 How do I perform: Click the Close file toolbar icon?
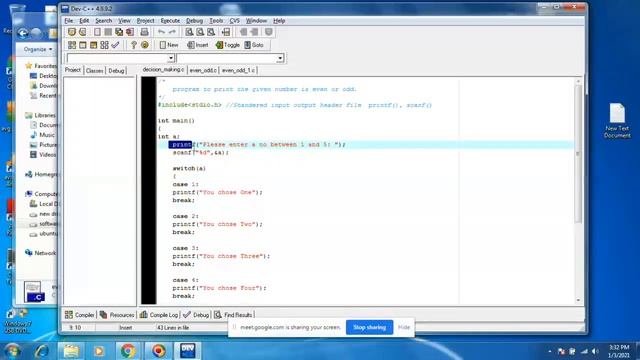(130, 32)
